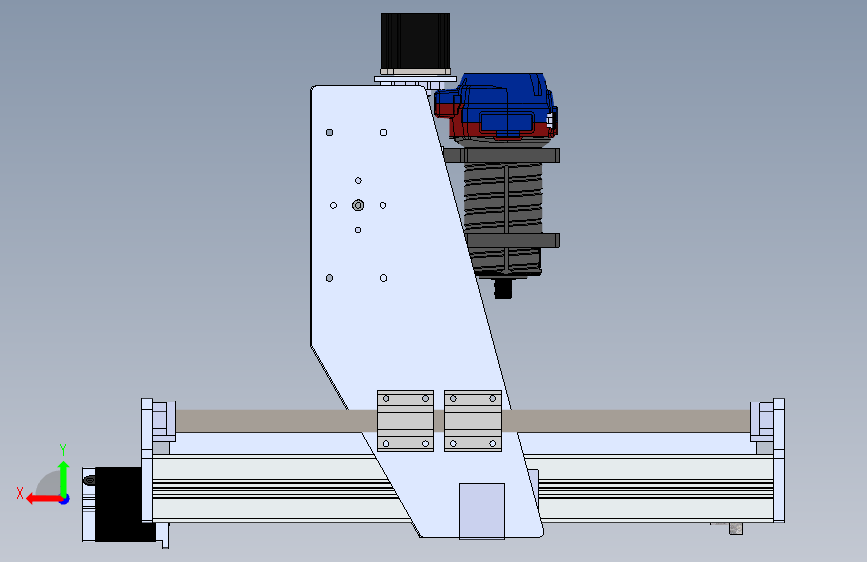The height and width of the screenshot is (562, 867).
Task: Click the blue Z axis dot of the triad
Action: (65, 499)
